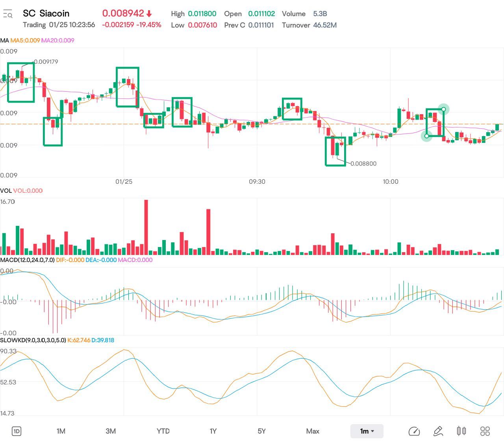Click the speedometer indicator icon
This screenshot has height=443, width=504.
(x=414, y=431)
